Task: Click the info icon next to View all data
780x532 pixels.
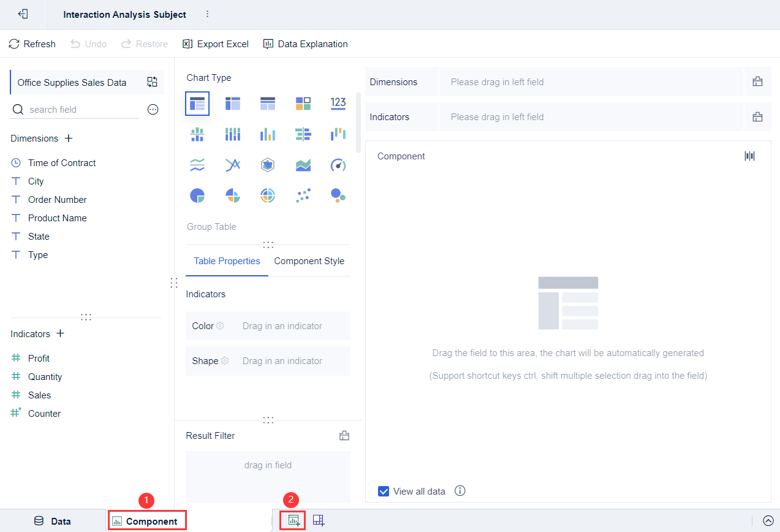Action: (x=460, y=491)
